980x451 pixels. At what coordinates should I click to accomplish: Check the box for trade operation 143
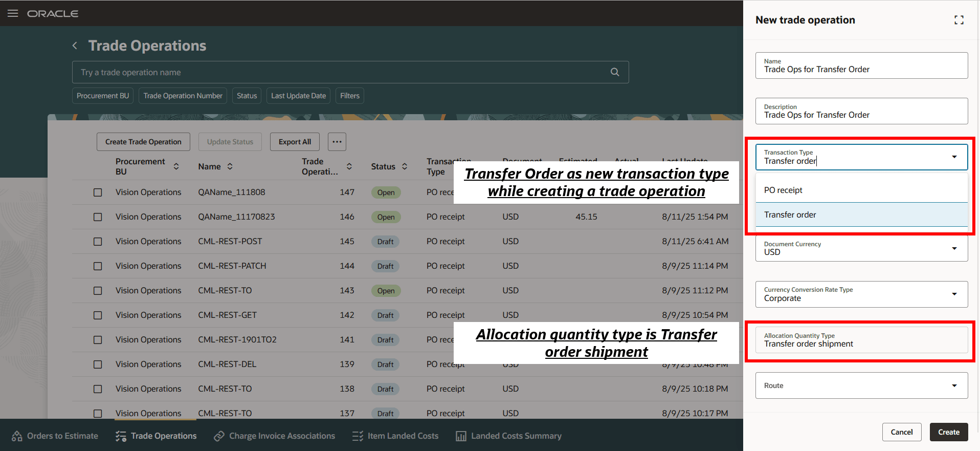coord(98,291)
